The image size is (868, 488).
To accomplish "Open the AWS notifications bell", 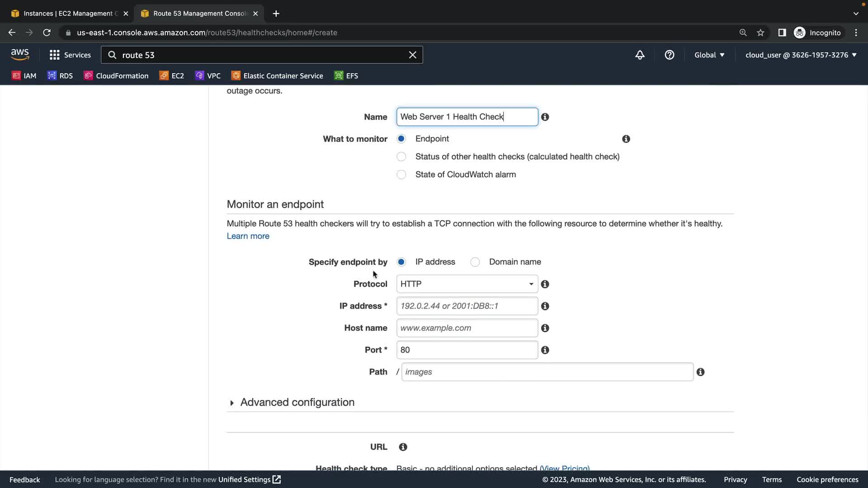I will 640,55.
